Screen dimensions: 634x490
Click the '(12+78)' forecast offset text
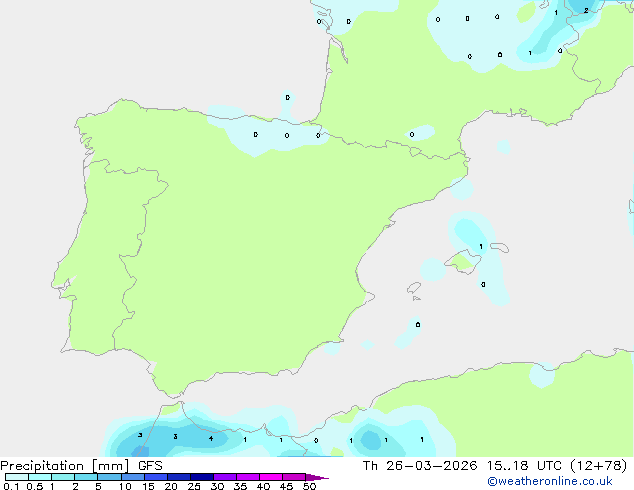[598, 466]
